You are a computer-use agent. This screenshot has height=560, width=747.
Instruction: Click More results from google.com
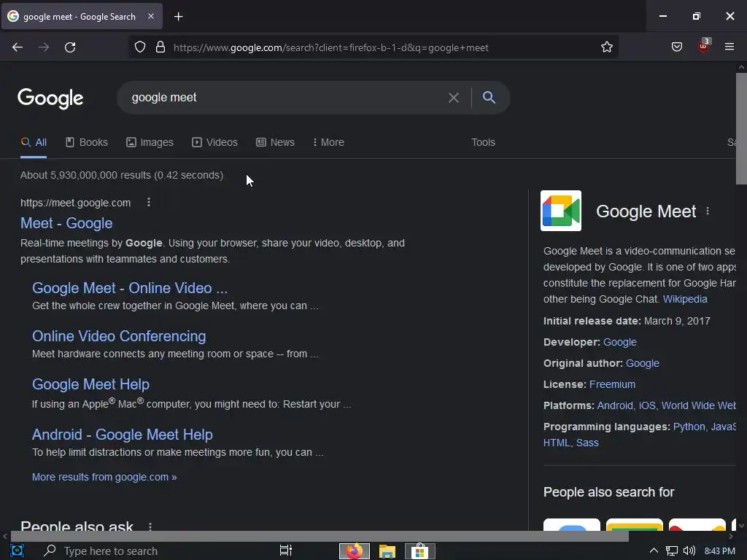tap(104, 477)
